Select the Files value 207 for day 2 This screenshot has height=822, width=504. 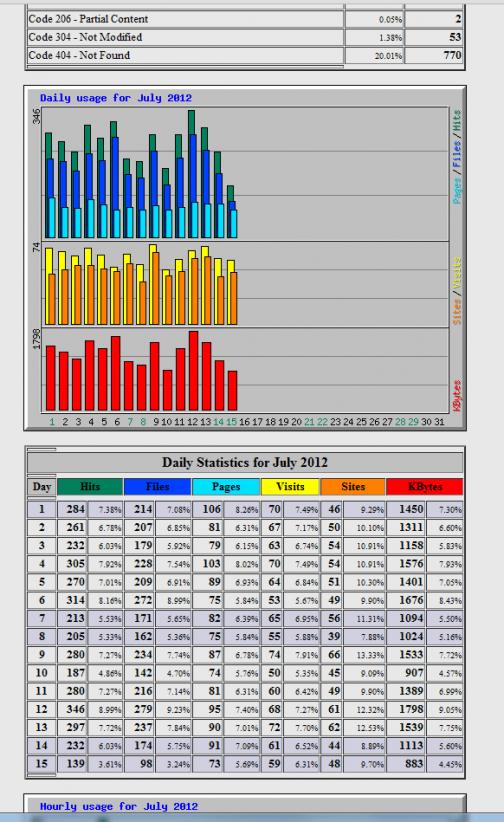pyautogui.click(x=143, y=527)
